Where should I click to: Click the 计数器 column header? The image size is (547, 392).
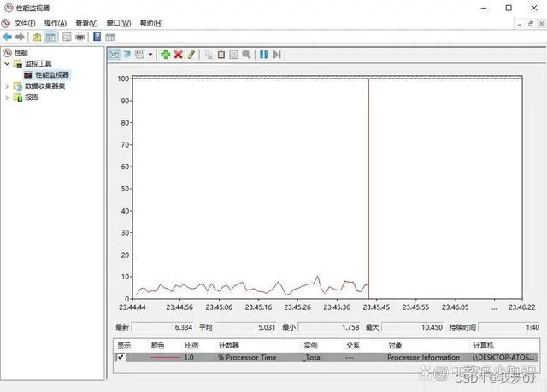229,346
